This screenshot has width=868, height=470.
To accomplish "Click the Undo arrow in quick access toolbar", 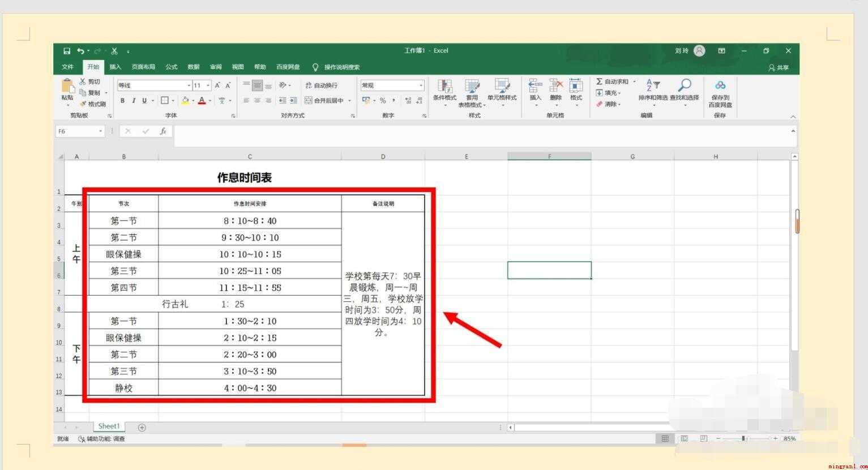I will click(80, 51).
